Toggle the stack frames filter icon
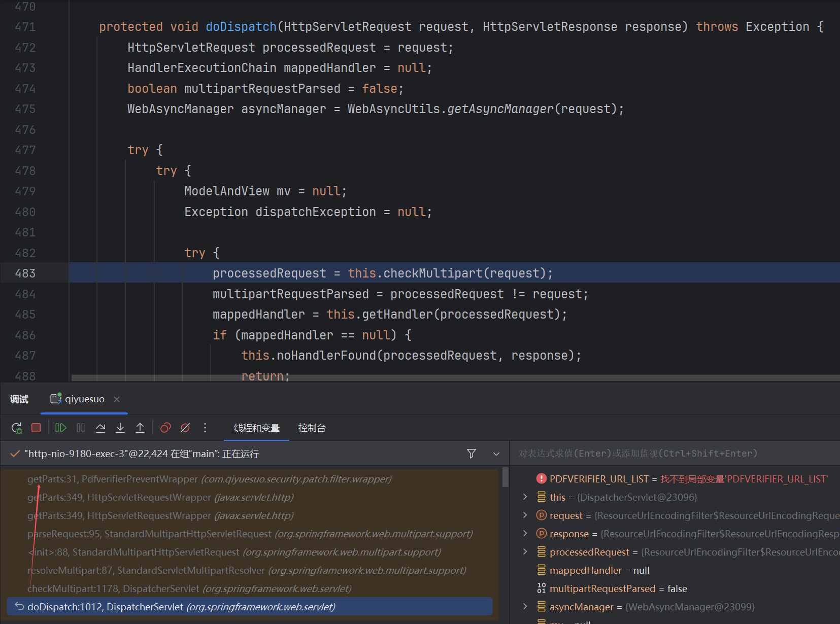This screenshot has width=840, height=624. coord(472,454)
